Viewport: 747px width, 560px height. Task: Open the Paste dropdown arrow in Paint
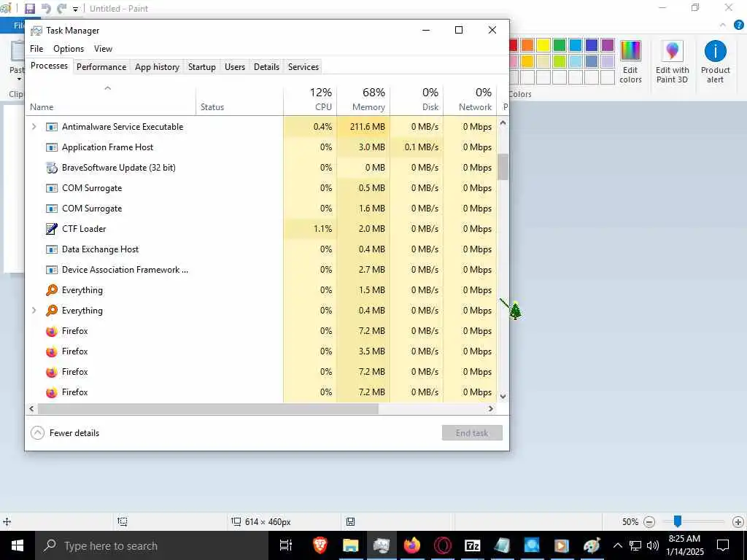click(x=19, y=79)
